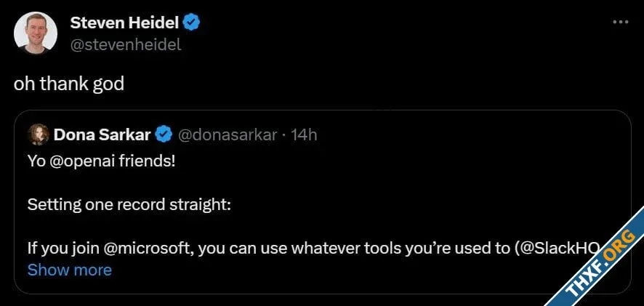The height and width of the screenshot is (306, 644).
Task: Open the 14h timestamp of quoted tweet
Action: (304, 135)
